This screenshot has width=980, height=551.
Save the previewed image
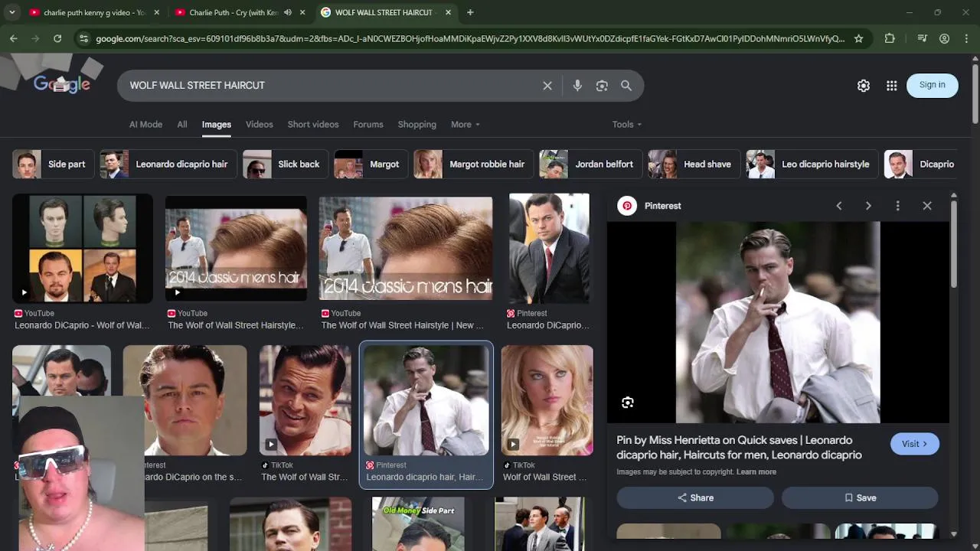coord(860,497)
